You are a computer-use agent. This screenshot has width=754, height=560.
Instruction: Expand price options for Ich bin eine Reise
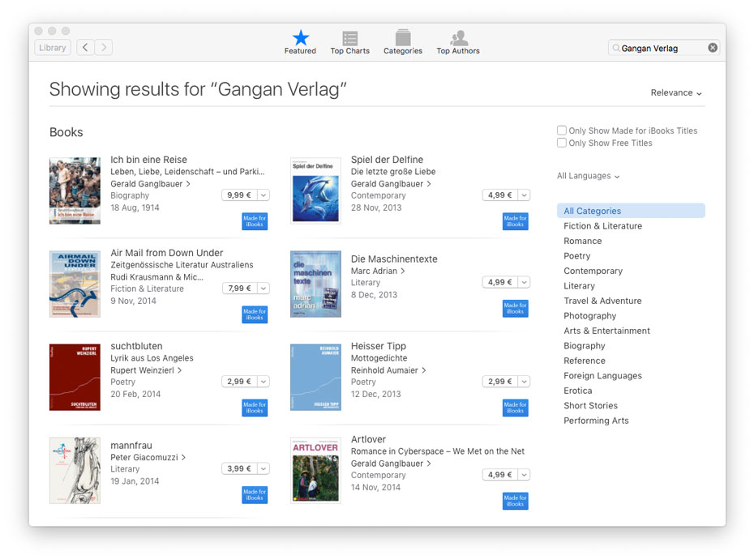click(x=263, y=195)
